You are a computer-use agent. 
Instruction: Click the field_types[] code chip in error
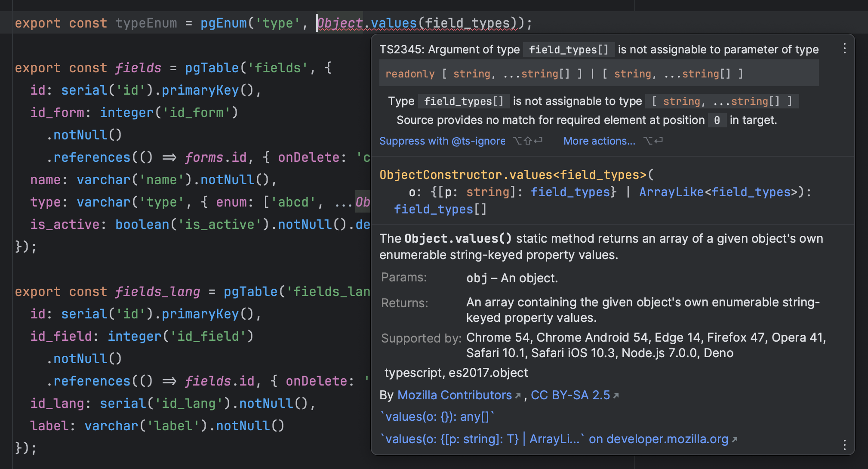569,49
